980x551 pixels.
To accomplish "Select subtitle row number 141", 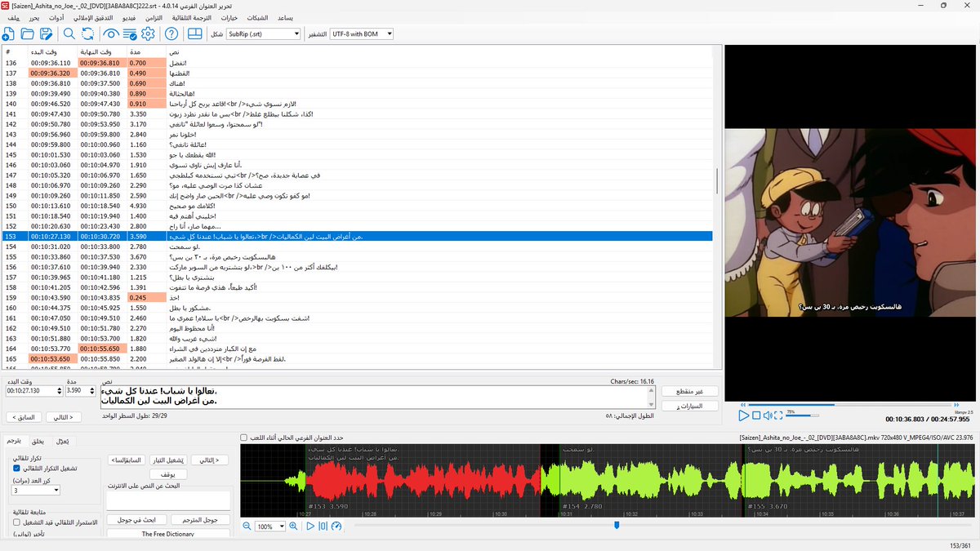I will tap(357, 114).
